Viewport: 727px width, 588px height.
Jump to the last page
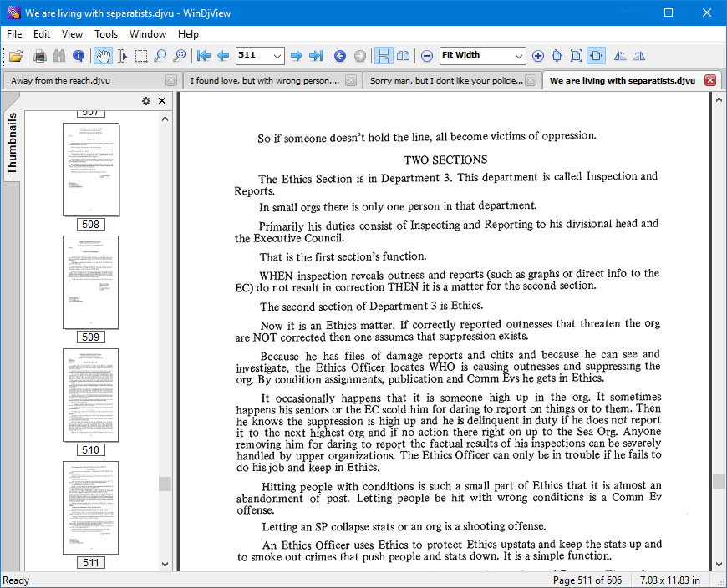tap(316, 56)
